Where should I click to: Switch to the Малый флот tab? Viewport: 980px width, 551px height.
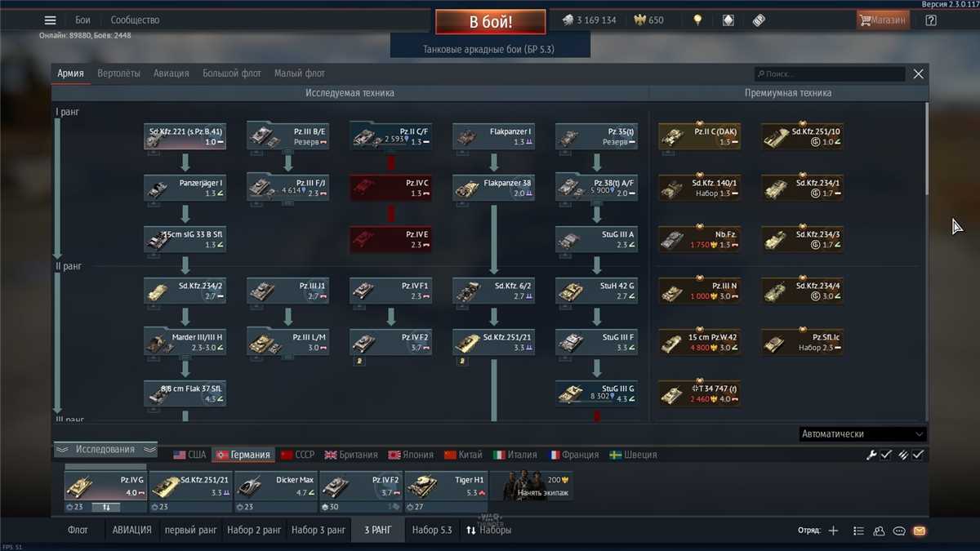[x=300, y=73]
